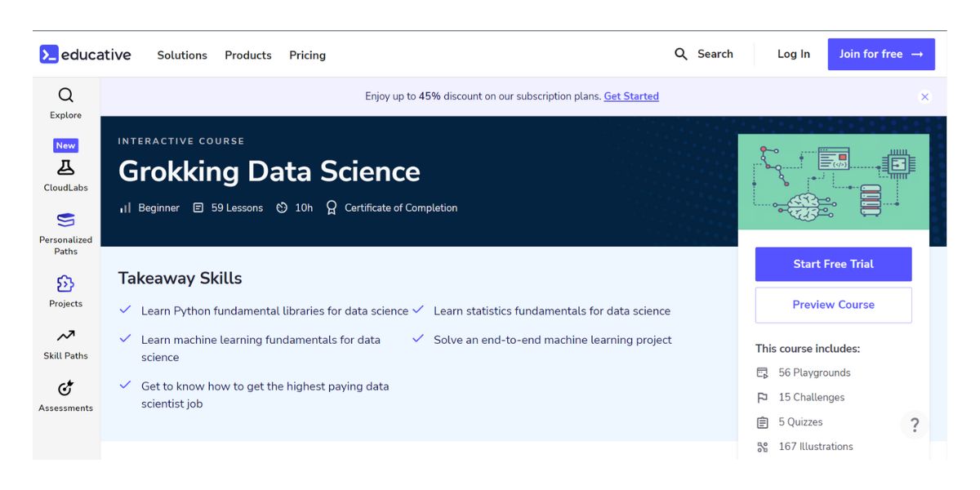Click the 'INTERACTIVE COURSE' label
The height and width of the screenshot is (490, 980).
[181, 141]
